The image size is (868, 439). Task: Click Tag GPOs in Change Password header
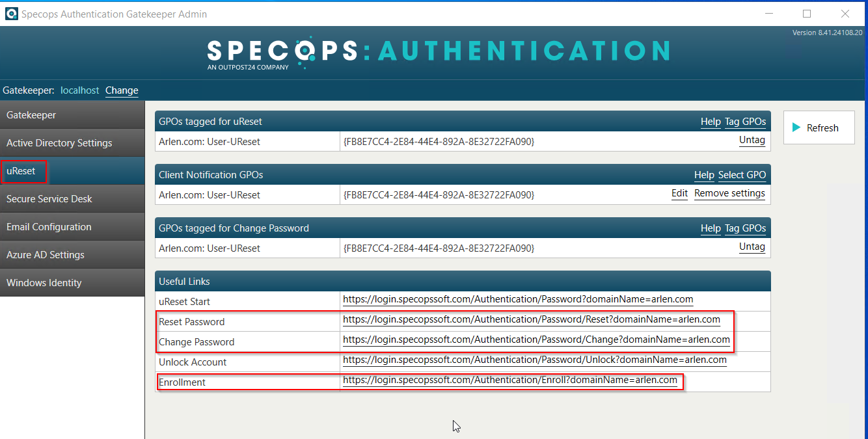click(745, 228)
